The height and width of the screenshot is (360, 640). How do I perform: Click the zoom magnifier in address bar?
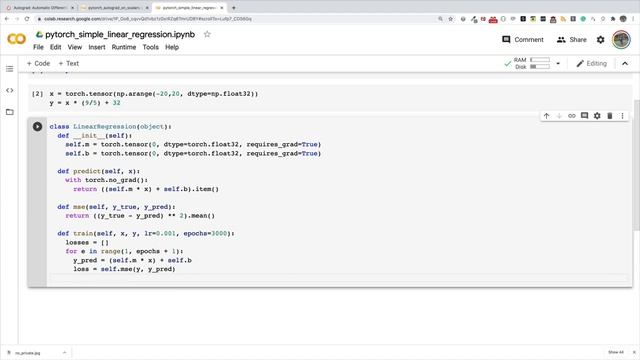tap(440, 19)
